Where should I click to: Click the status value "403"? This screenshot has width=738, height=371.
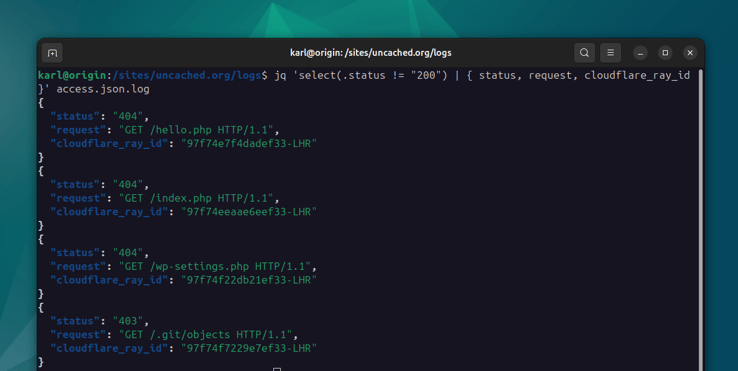[128, 321]
